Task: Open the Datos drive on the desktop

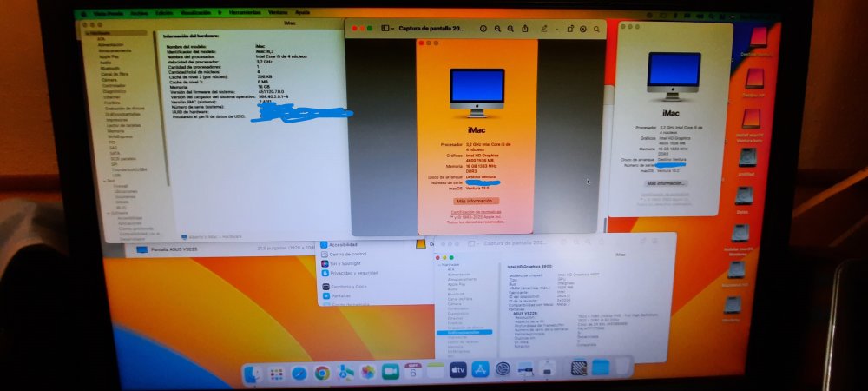Action: tap(744, 200)
